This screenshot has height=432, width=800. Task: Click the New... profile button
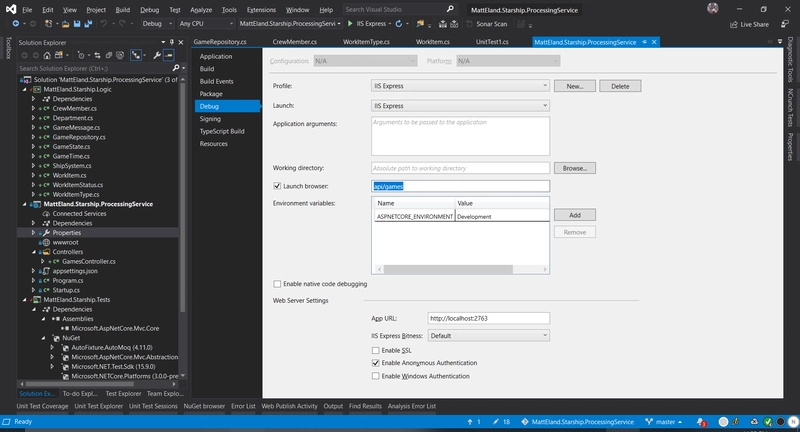(574, 86)
